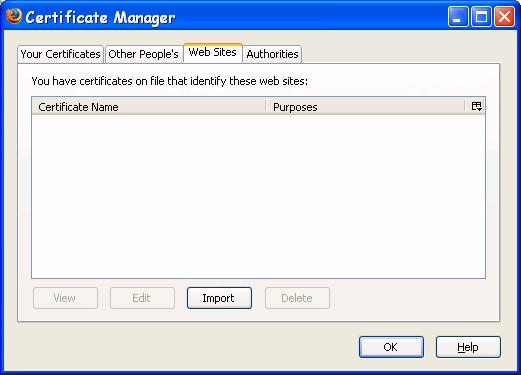This screenshot has width=521, height=375.
Task: Go to the Authorities tab
Action: pos(272,54)
